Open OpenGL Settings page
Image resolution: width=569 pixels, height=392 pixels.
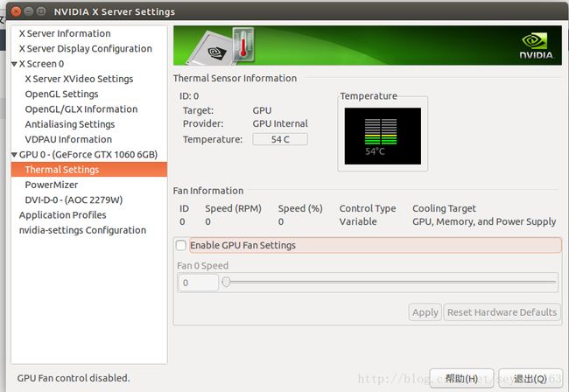[x=61, y=94]
